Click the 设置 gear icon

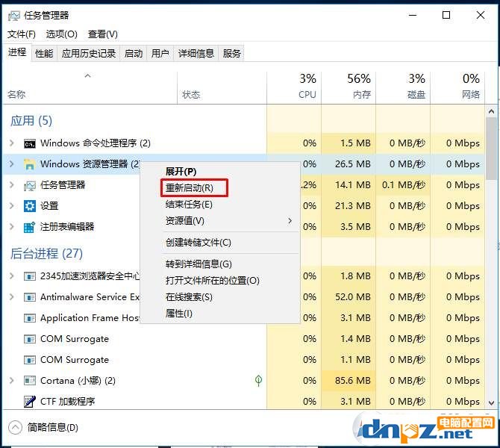30,206
